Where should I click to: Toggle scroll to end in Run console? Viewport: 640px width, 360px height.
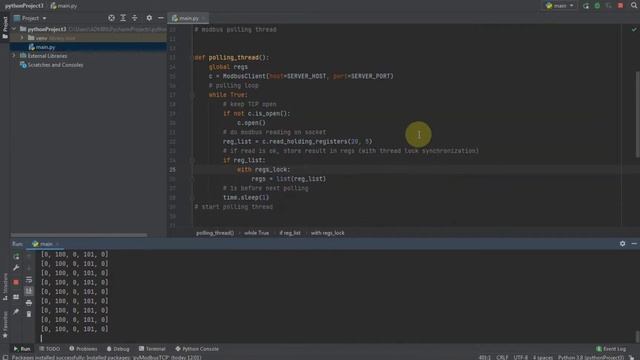29,291
